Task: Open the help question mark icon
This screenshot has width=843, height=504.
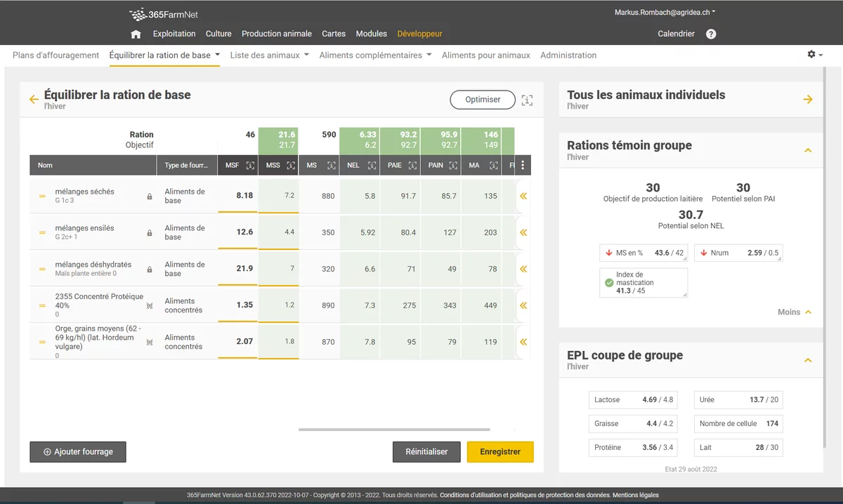Action: coord(711,34)
